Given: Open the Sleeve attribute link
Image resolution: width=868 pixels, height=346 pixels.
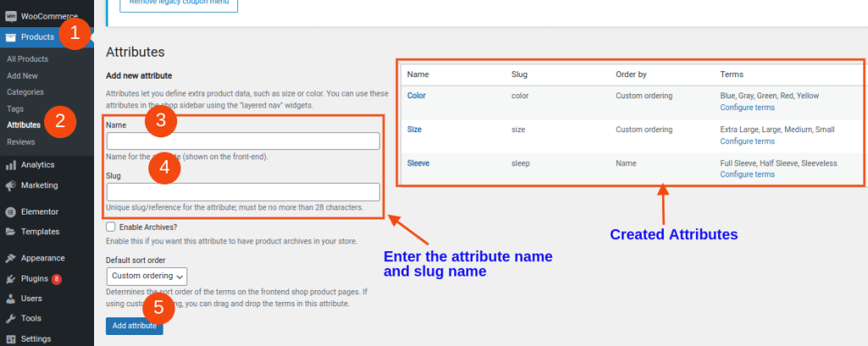Looking at the screenshot, I should point(419,164).
